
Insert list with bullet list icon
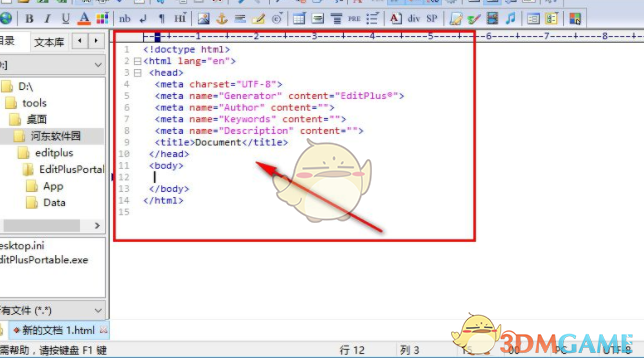pos(372,18)
